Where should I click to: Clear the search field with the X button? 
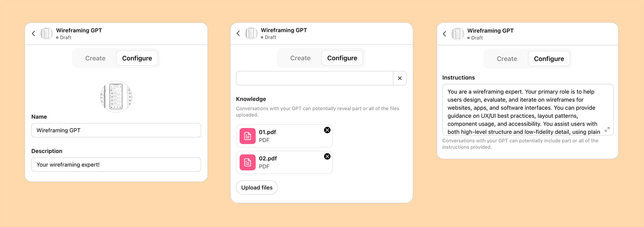(x=400, y=78)
